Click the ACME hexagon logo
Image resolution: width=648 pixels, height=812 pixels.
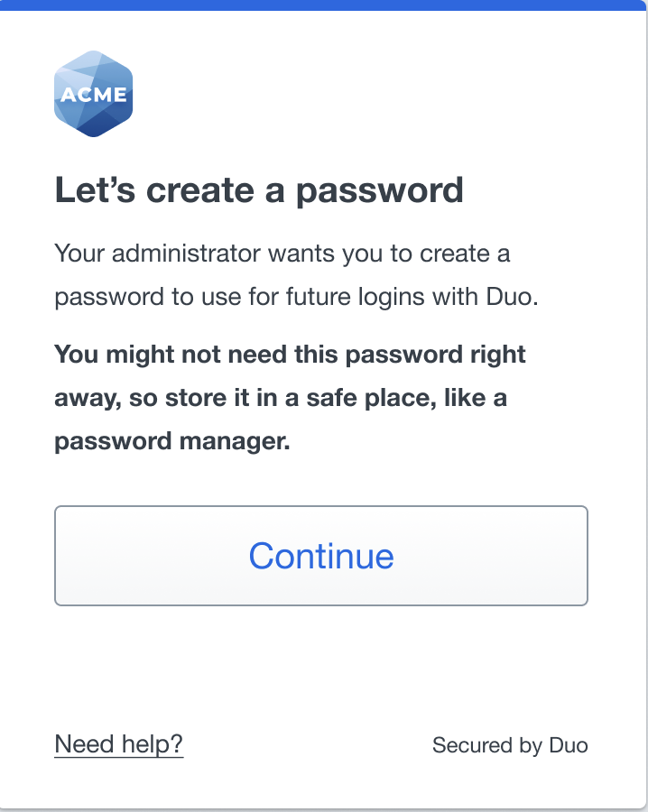point(93,94)
